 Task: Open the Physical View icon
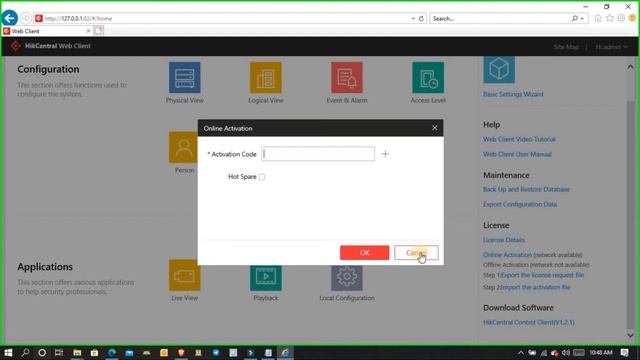(184, 78)
